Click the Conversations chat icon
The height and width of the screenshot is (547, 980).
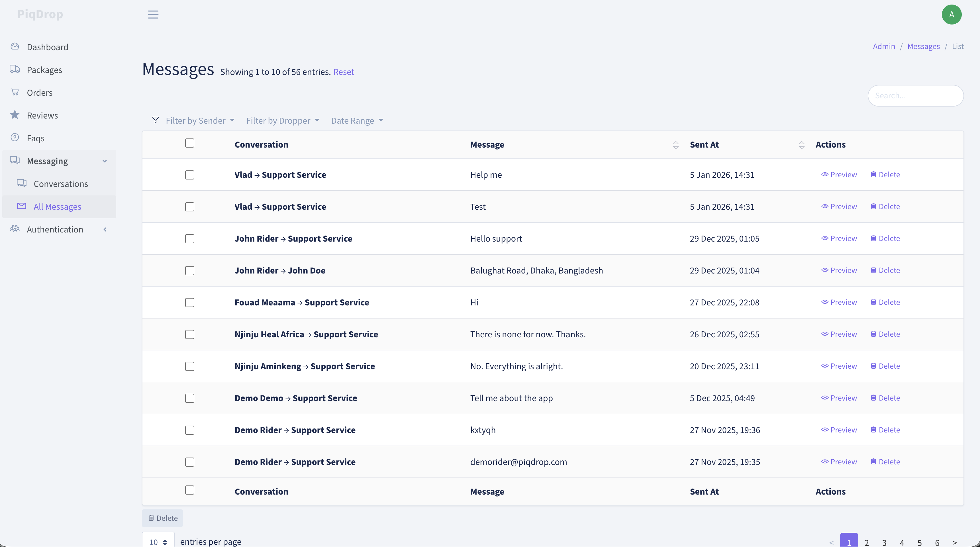22,183
